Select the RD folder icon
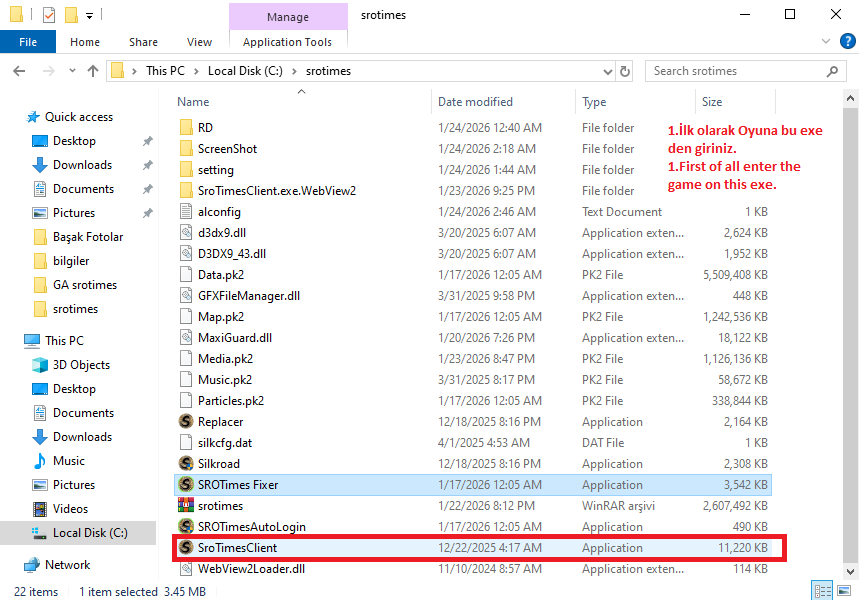This screenshot has width=859, height=600. [186, 127]
